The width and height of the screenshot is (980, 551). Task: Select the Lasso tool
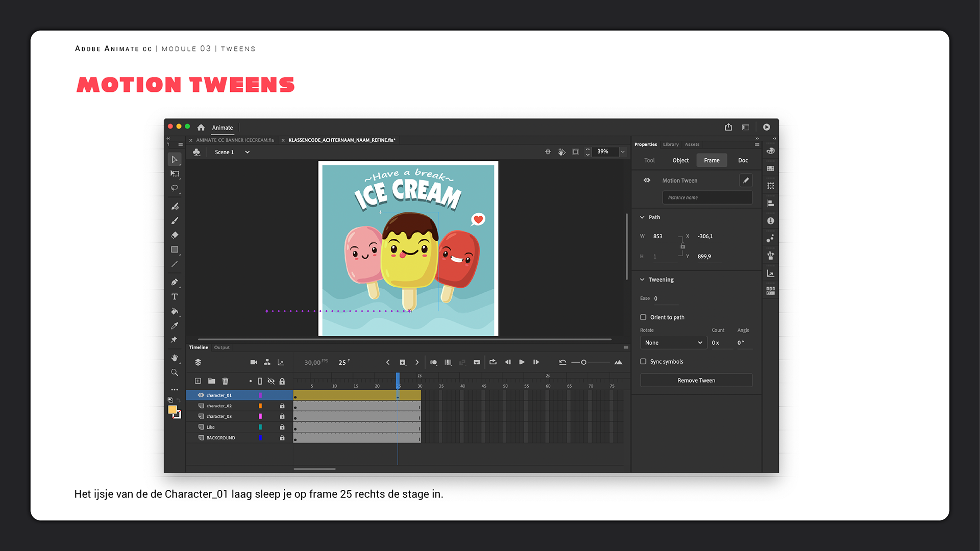click(x=175, y=188)
